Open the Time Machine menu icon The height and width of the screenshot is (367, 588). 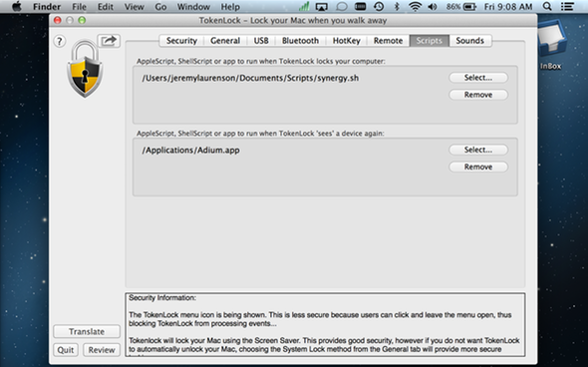point(379,6)
